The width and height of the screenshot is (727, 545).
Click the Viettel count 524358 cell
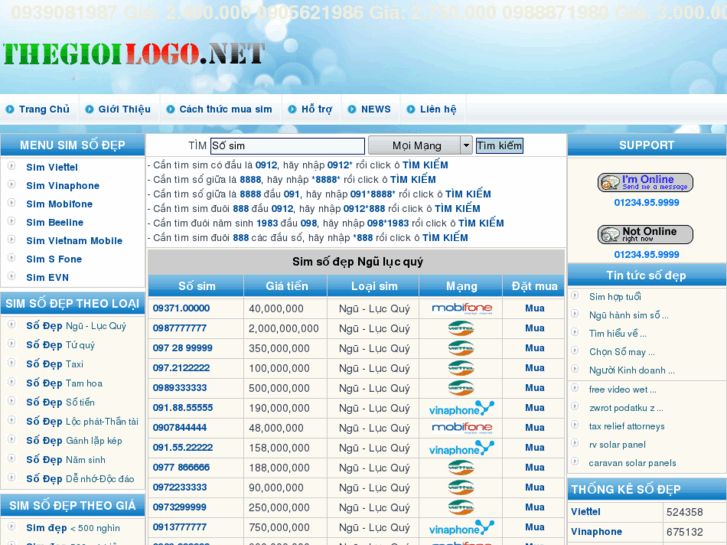pyautogui.click(x=694, y=512)
